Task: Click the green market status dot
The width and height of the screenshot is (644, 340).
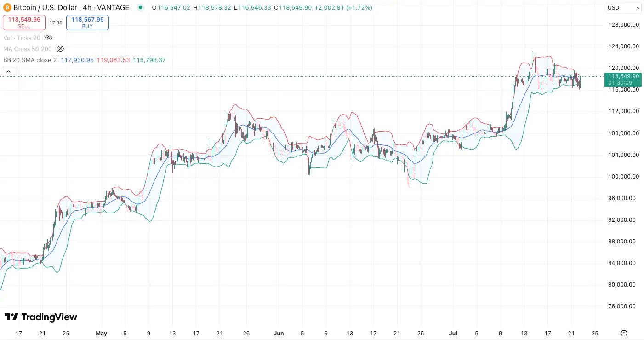Action: [x=141, y=8]
